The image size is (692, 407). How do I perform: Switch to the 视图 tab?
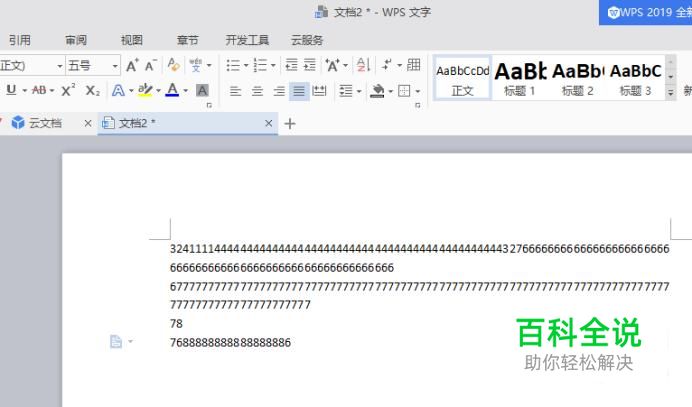(x=132, y=40)
